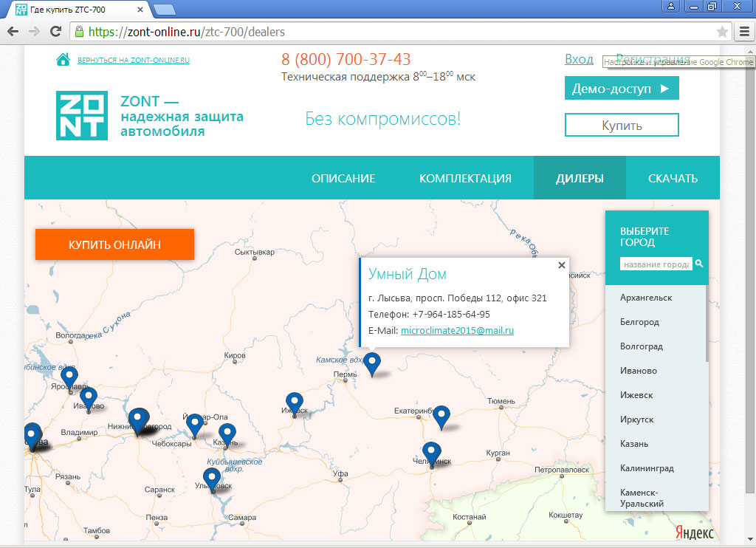756x548 pixels.
Task: Click the Вход login link
Action: (x=579, y=59)
